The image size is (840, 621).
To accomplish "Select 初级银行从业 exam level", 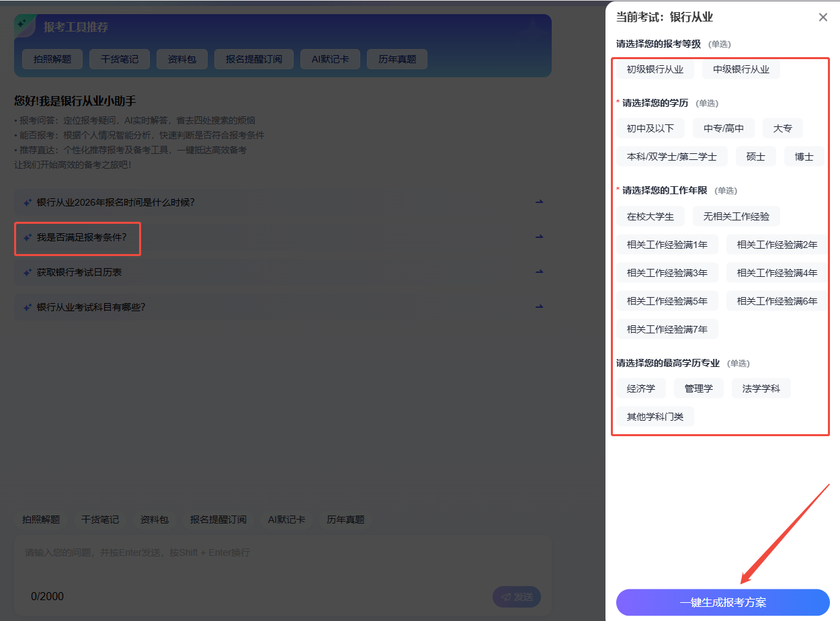I will click(x=655, y=69).
